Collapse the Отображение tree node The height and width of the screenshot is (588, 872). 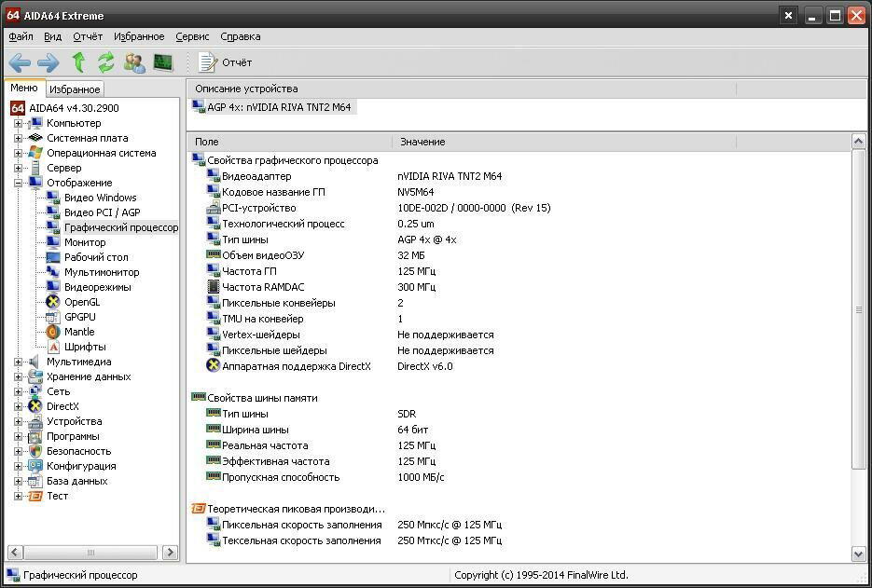click(x=19, y=183)
